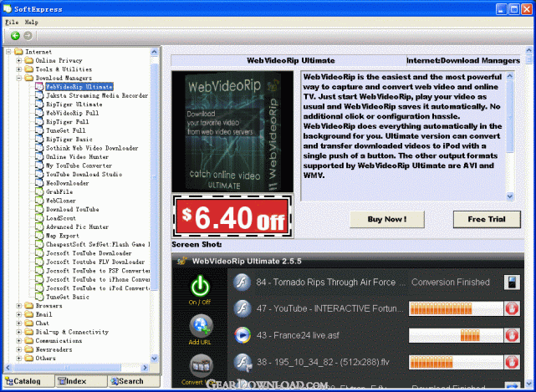The width and height of the screenshot is (536, 392).
Task: Click the iPod icon next to Conversion Finished
Action: coord(512,283)
